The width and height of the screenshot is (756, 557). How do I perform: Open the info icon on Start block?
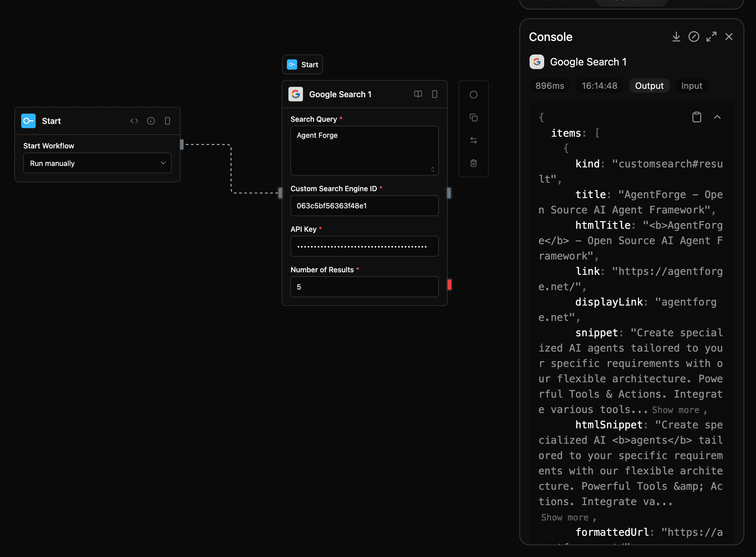pyautogui.click(x=151, y=121)
